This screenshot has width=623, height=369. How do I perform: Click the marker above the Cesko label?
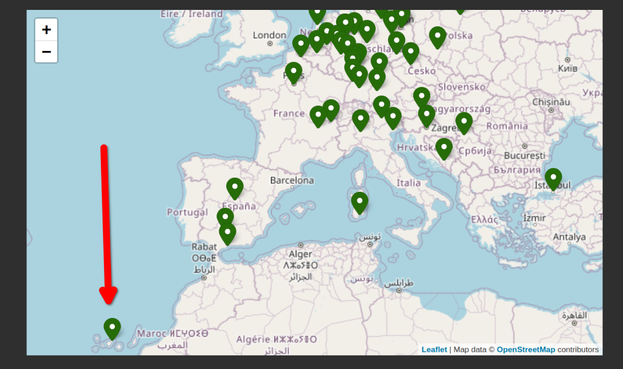coord(410,54)
